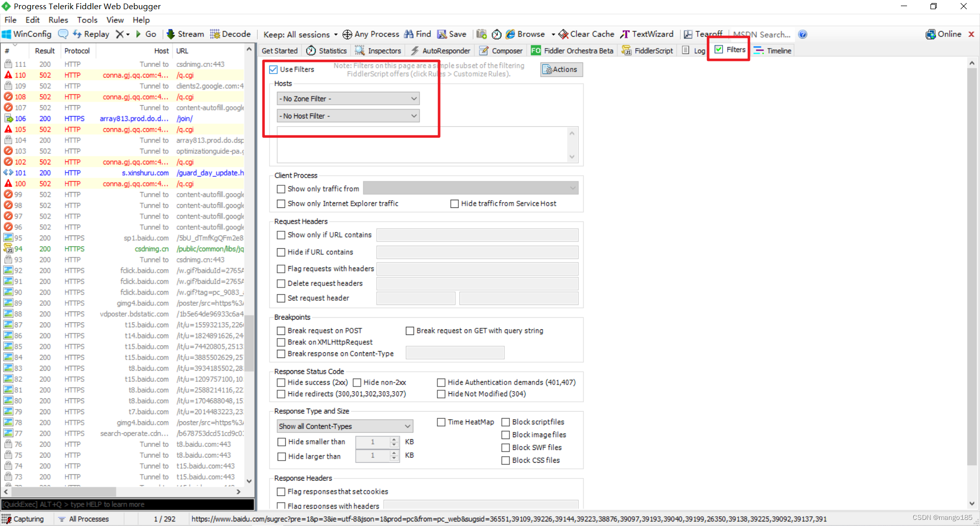Click the MSDN Search box
The image size is (980, 526).
(761, 34)
